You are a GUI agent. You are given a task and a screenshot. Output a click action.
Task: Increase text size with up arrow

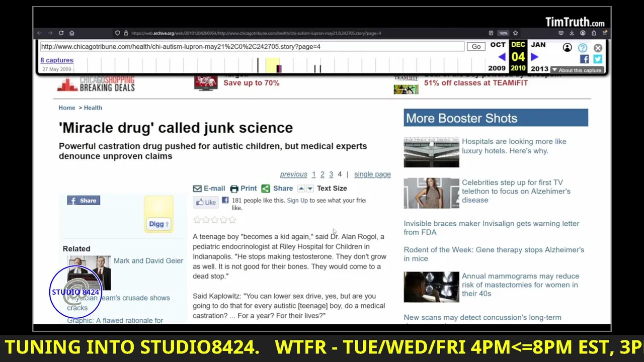tap(301, 189)
